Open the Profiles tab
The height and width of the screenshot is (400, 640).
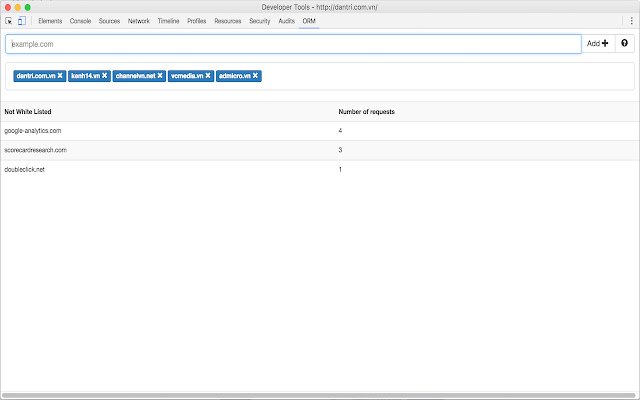[197, 21]
